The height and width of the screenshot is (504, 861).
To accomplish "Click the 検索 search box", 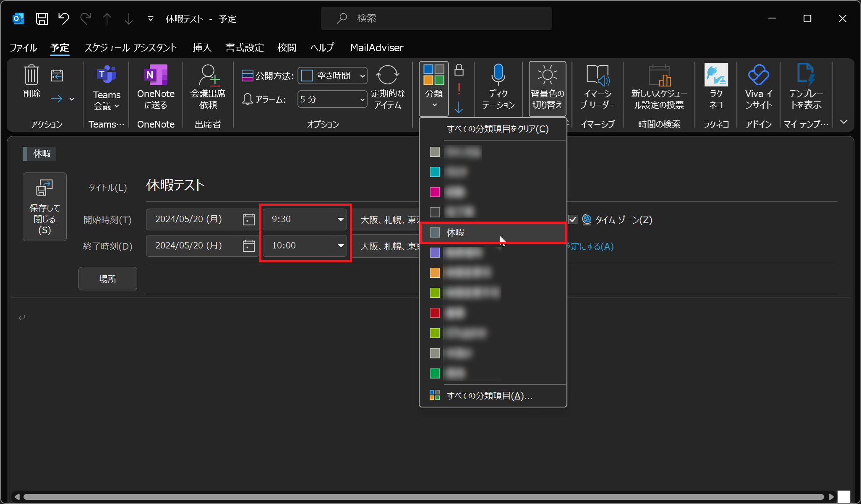I will click(436, 18).
